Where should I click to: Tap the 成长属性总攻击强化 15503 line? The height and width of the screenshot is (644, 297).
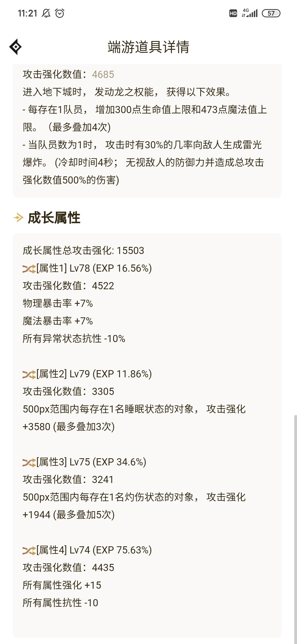coord(83,251)
